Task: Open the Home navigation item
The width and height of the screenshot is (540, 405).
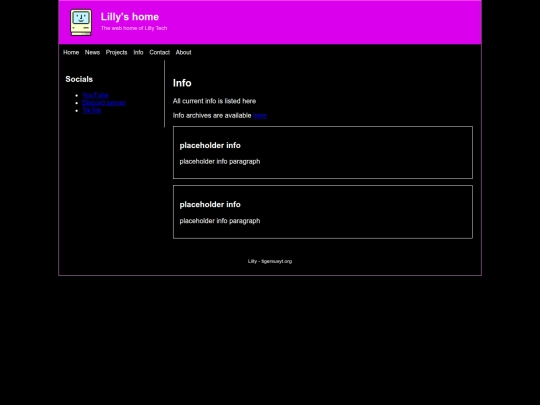Action: pos(71,52)
